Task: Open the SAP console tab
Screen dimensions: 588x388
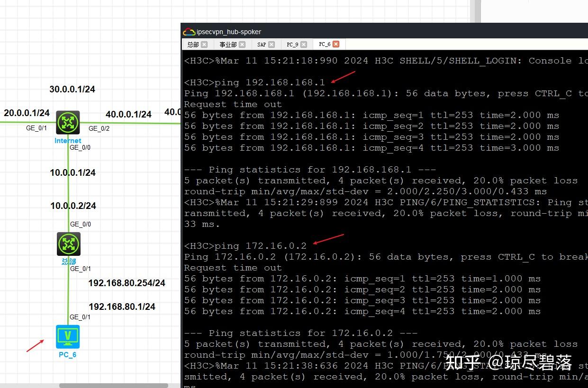Action: click(x=262, y=44)
